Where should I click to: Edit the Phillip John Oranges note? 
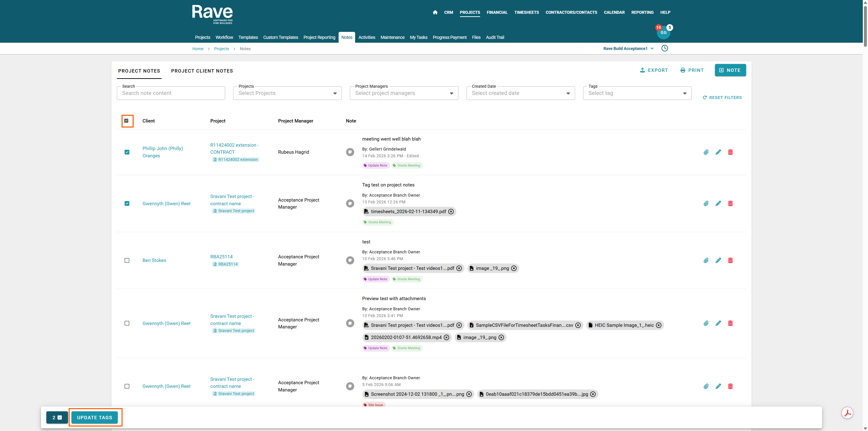click(718, 152)
